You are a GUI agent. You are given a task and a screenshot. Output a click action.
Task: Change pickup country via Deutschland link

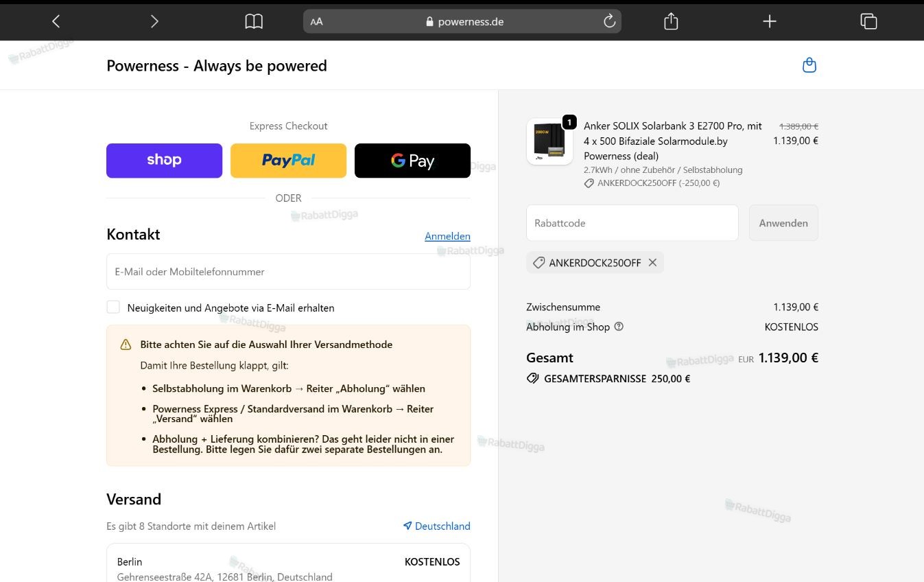(x=442, y=526)
